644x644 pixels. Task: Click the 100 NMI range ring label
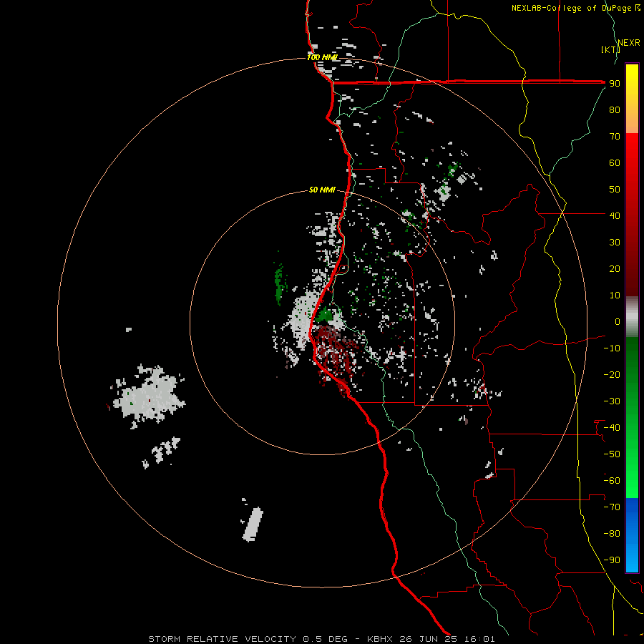322,57
